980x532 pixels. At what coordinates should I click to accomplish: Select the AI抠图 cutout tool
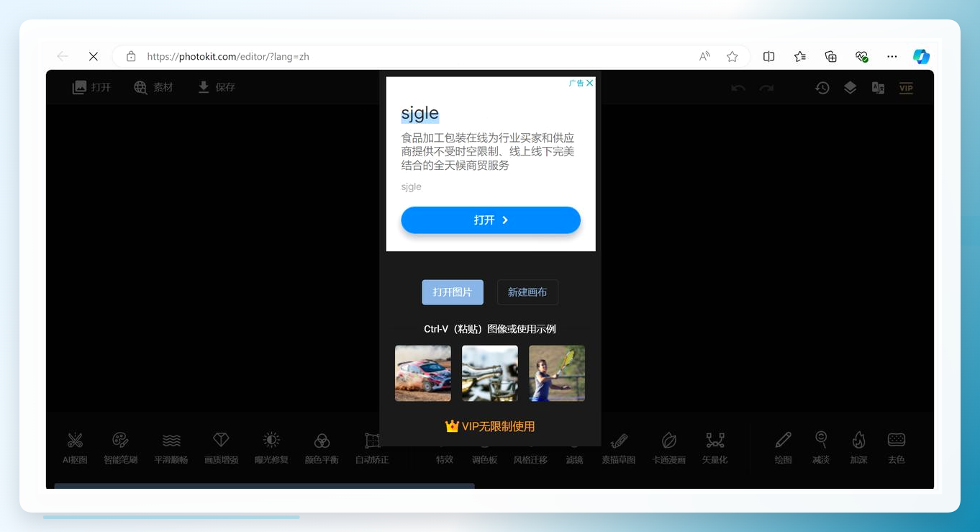coord(75,448)
